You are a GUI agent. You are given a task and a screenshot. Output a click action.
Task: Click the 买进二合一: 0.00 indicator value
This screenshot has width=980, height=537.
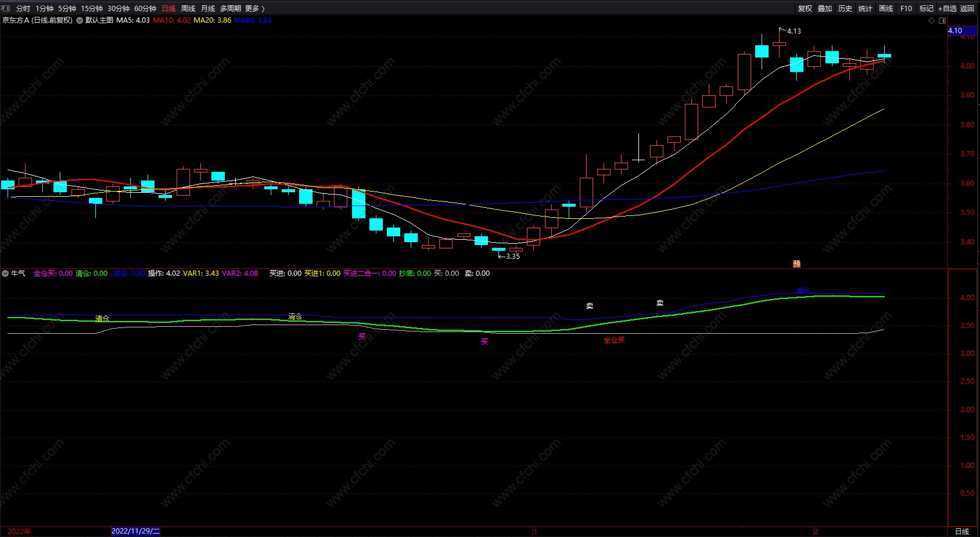click(x=369, y=273)
